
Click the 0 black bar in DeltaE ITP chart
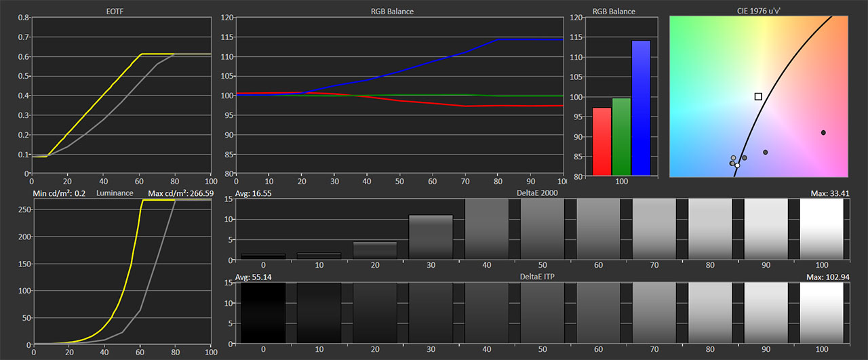263,313
